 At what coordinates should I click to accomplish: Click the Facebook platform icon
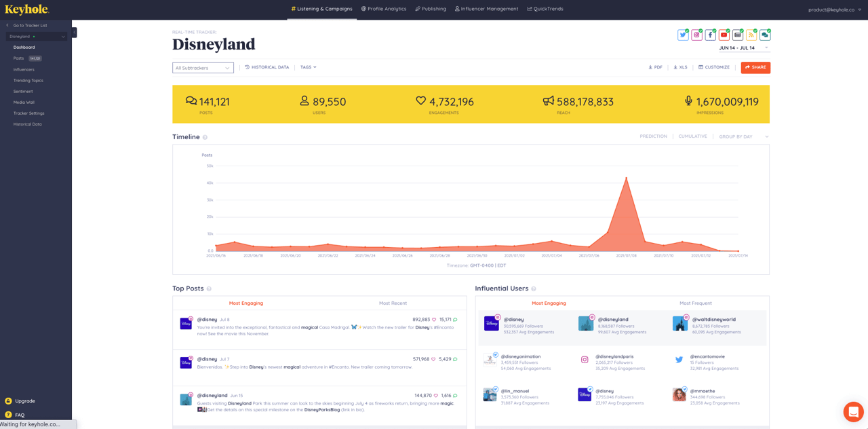pos(710,35)
